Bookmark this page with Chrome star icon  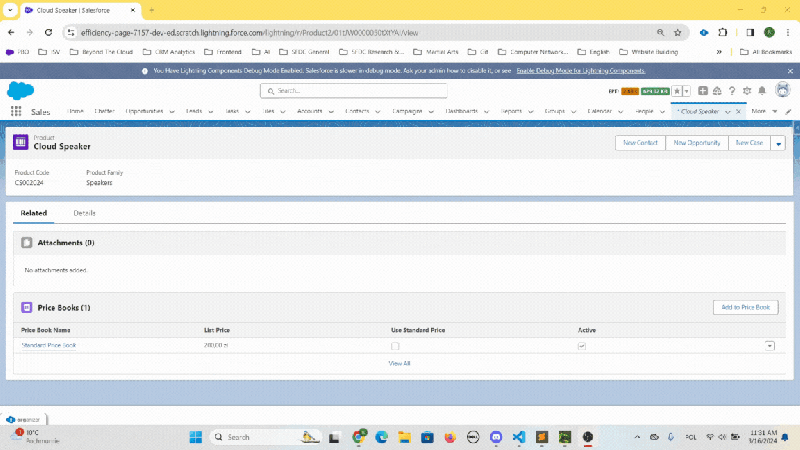[x=678, y=33]
